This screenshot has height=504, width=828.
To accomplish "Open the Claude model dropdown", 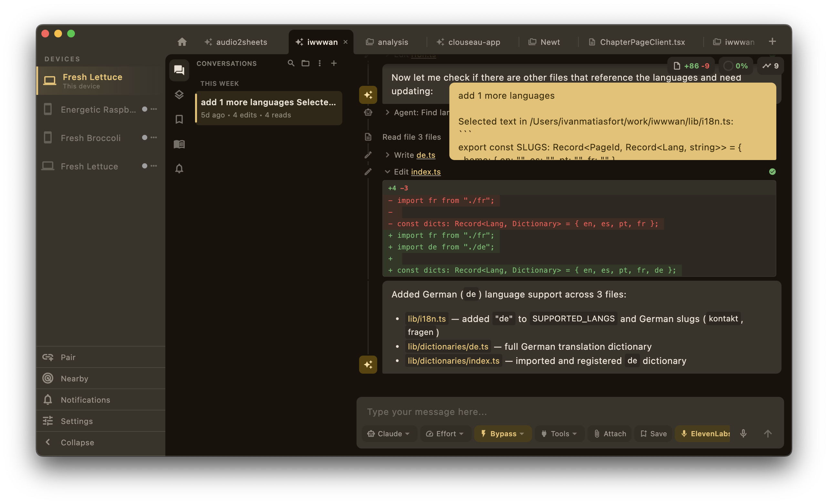I will 389,433.
